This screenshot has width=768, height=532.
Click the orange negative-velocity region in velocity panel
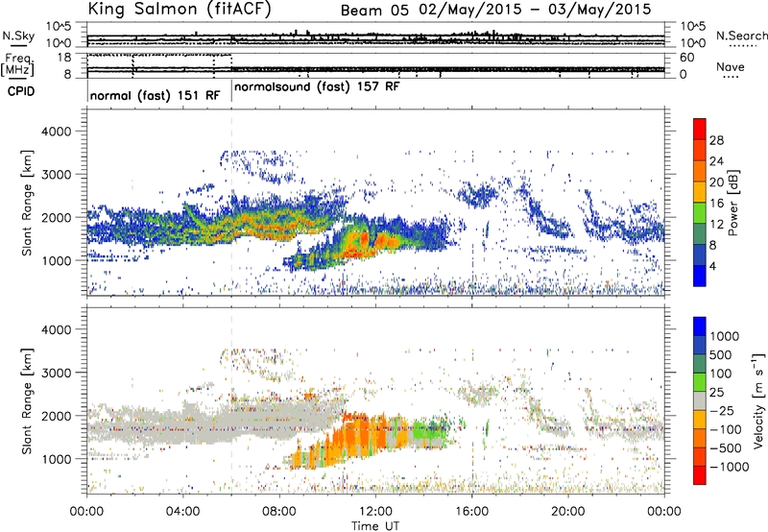[x=363, y=439]
